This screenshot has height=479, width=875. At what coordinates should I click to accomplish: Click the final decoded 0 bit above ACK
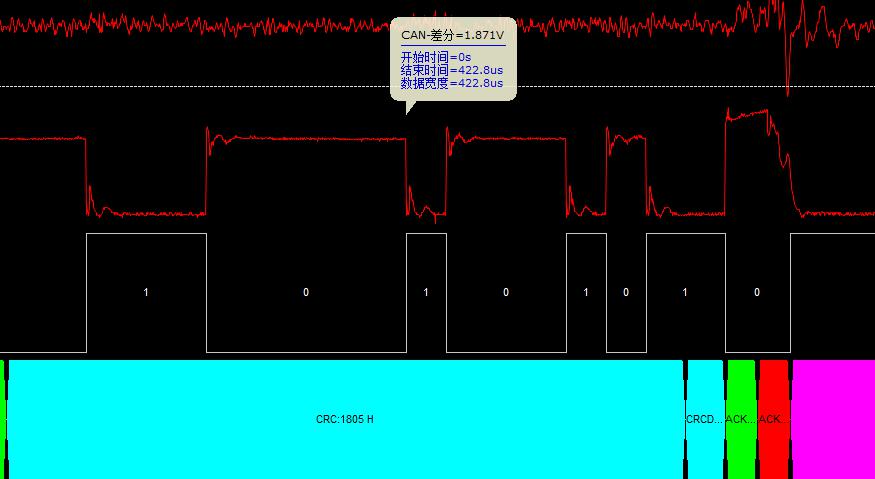(757, 292)
